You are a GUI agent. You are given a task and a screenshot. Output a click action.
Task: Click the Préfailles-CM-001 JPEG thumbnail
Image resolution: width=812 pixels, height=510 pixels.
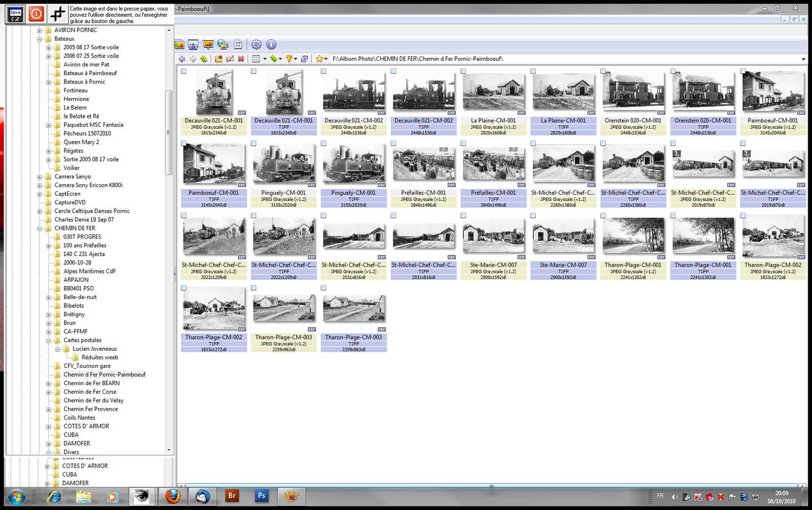(424, 164)
